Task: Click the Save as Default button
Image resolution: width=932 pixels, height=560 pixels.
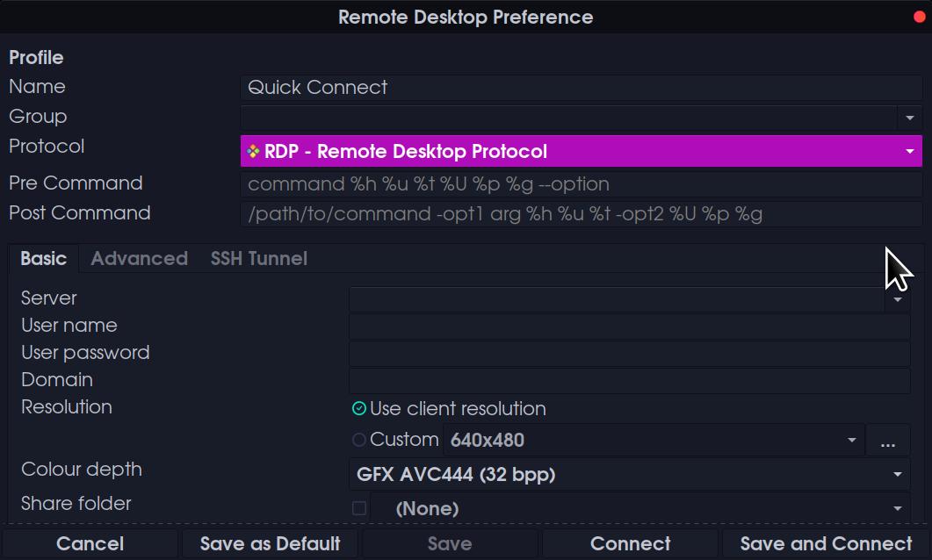Action: 270,544
